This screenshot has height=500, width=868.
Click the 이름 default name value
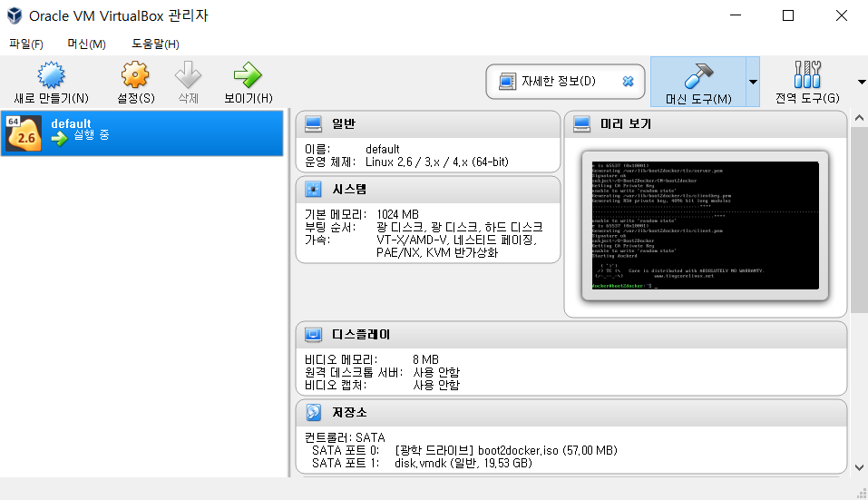pos(383,150)
